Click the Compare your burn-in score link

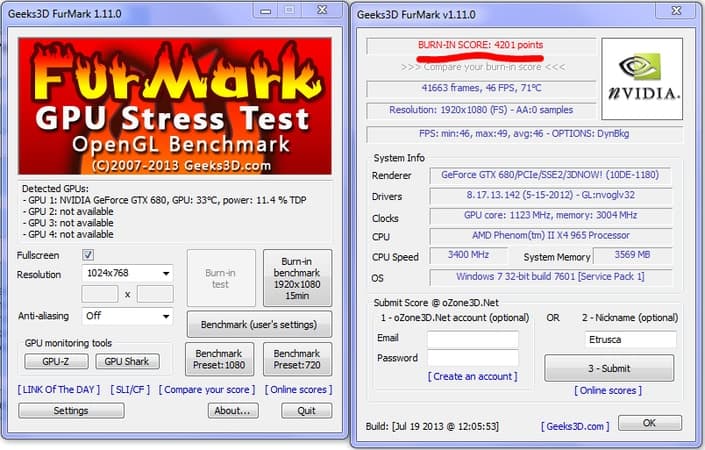tap(483, 67)
